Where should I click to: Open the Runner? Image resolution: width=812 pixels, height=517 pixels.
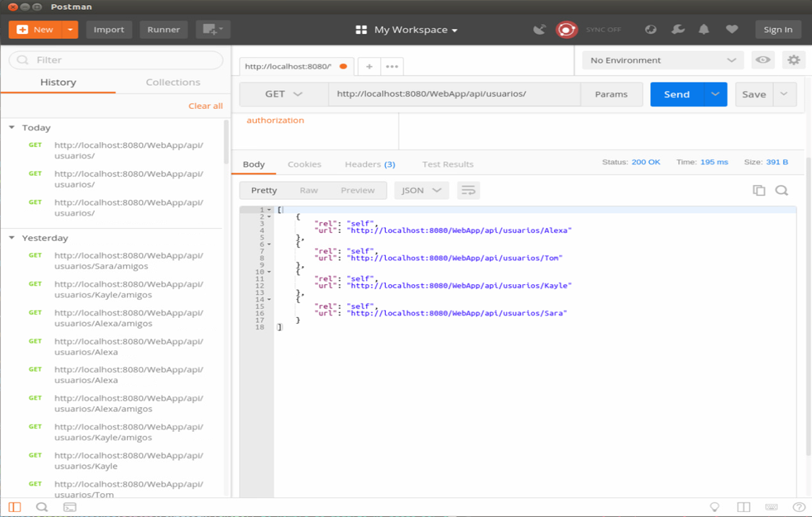click(164, 30)
